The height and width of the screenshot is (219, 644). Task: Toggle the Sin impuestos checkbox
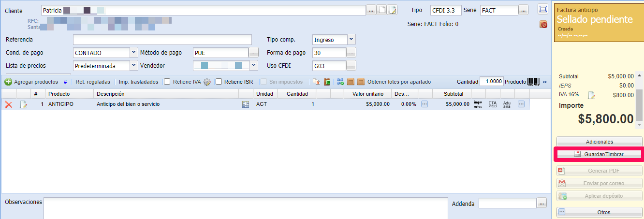[263, 82]
